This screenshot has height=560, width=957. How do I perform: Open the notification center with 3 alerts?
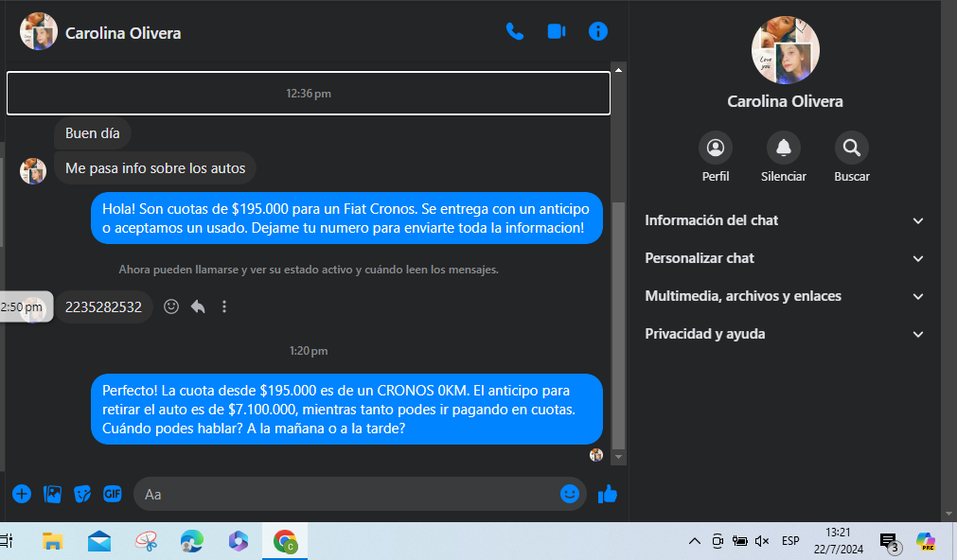pos(890,542)
